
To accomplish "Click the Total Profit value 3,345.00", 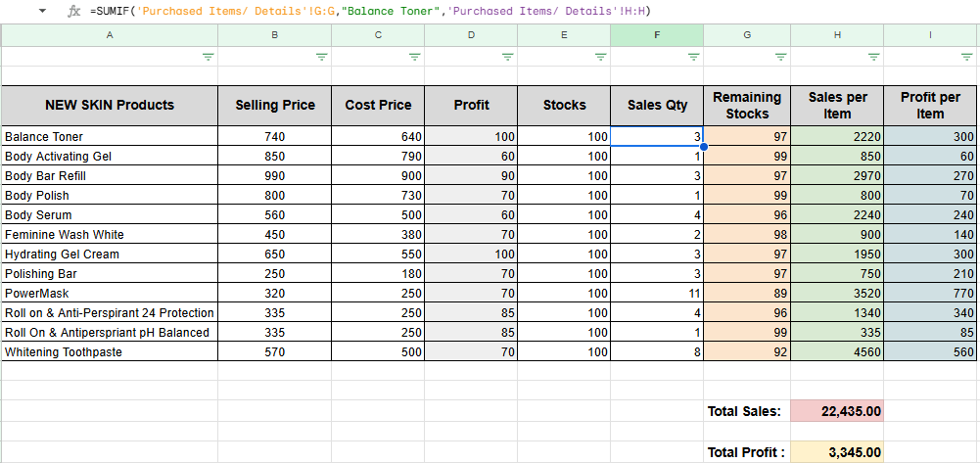I will (x=837, y=452).
